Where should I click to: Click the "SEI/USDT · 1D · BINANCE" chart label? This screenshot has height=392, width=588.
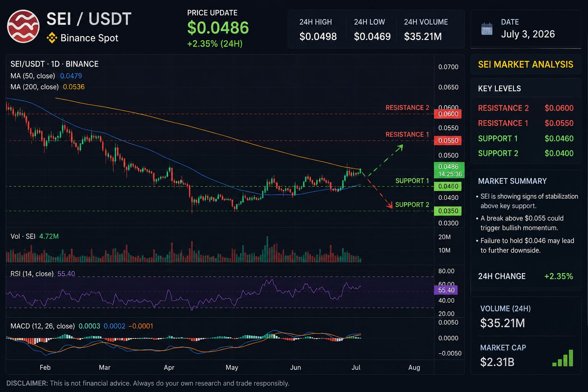coord(54,64)
